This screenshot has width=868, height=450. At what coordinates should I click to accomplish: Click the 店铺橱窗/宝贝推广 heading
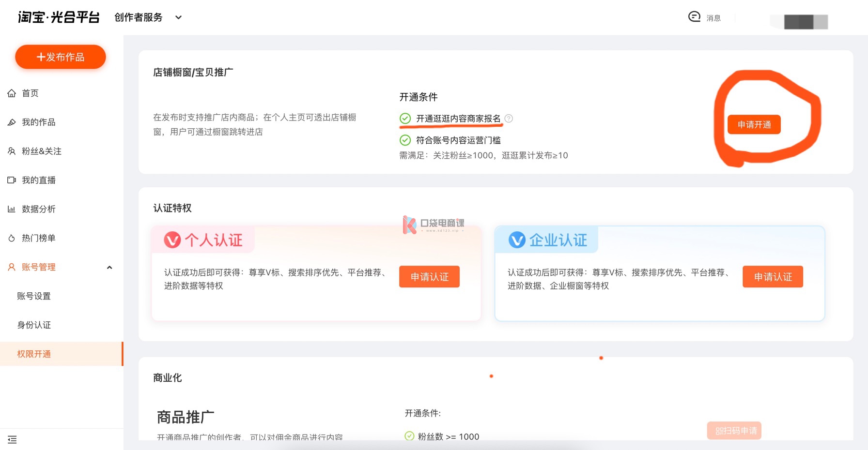pos(193,72)
